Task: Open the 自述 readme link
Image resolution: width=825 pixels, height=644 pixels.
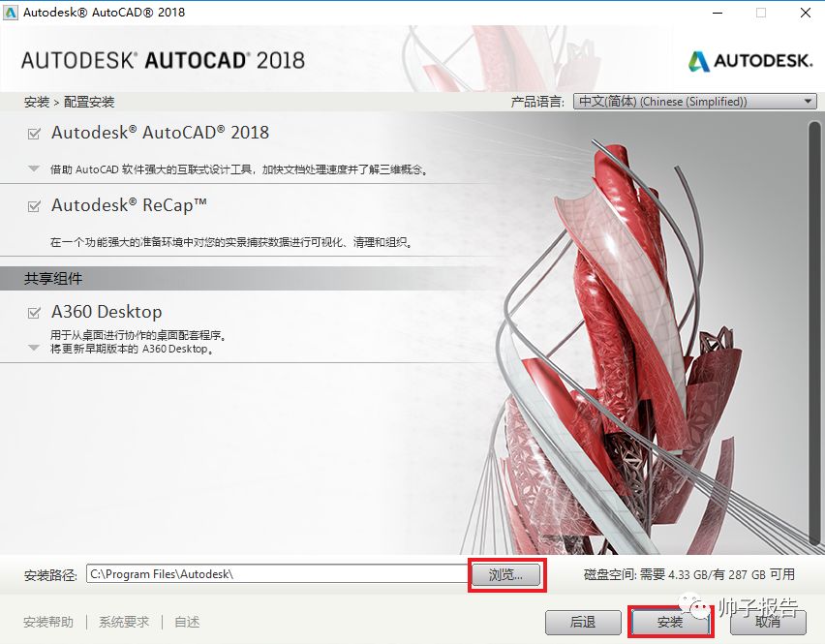Action: (186, 623)
